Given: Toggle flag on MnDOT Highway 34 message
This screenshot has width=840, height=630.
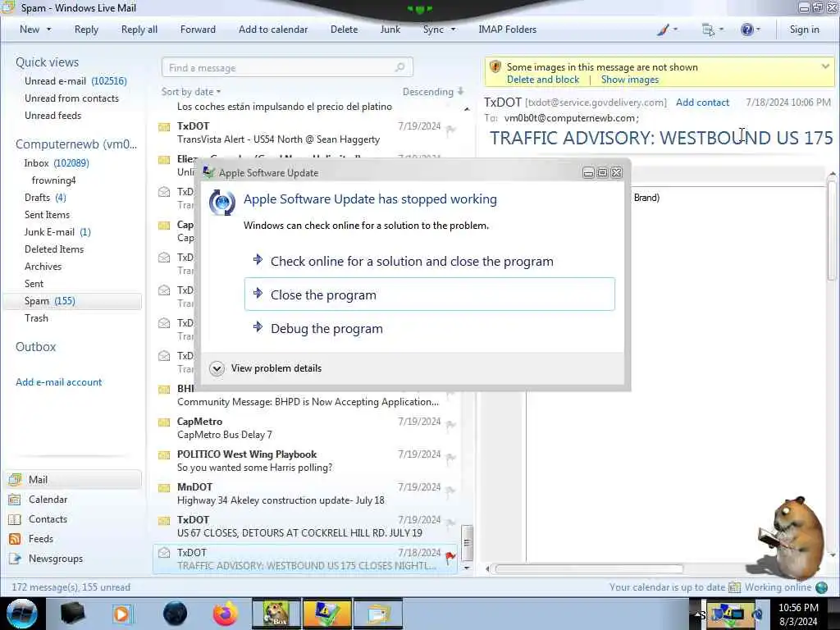Looking at the screenshot, I should pos(450,491).
